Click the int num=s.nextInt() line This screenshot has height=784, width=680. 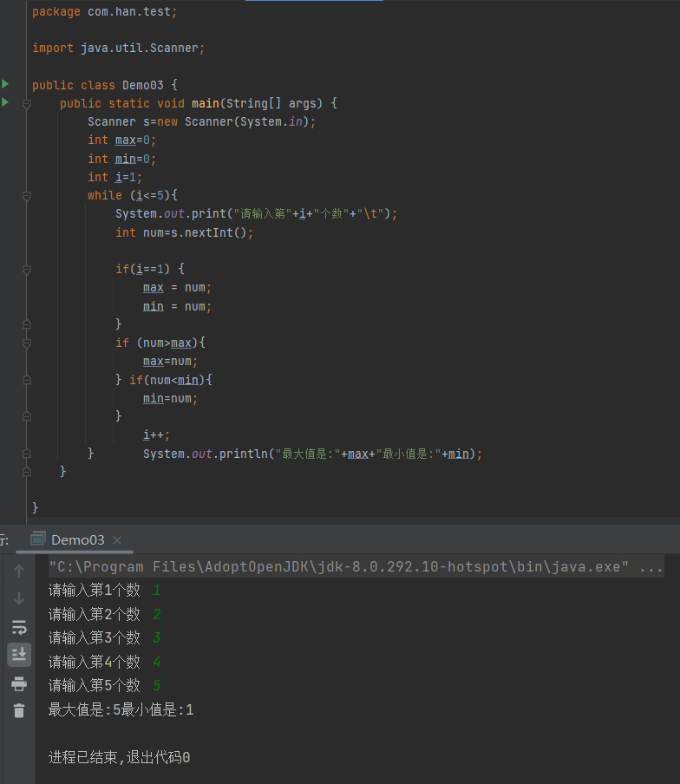point(185,232)
